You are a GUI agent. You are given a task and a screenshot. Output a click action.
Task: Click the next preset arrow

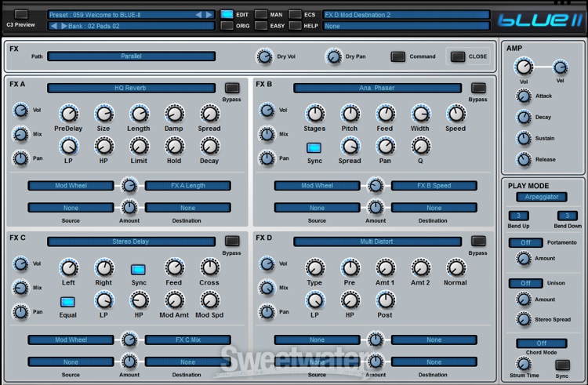click(209, 15)
